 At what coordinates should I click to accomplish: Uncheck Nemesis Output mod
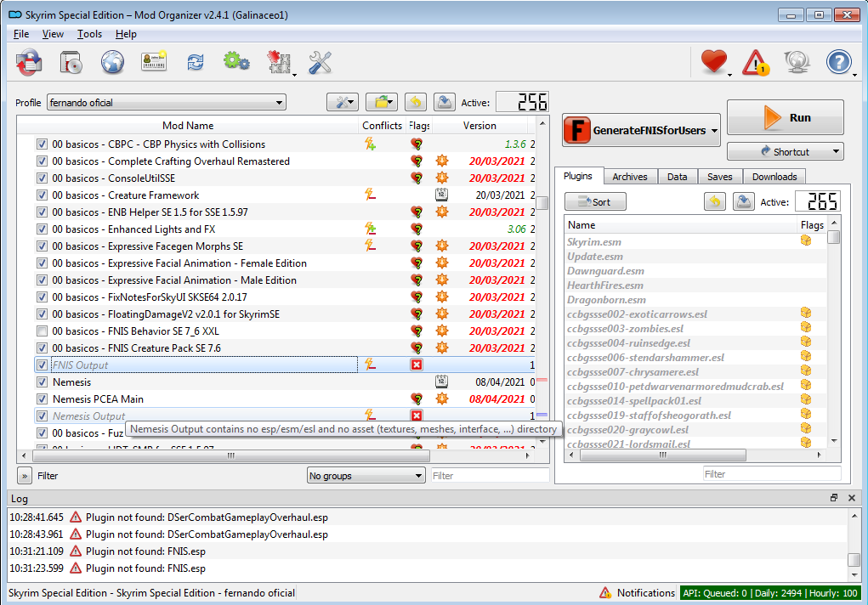point(42,416)
